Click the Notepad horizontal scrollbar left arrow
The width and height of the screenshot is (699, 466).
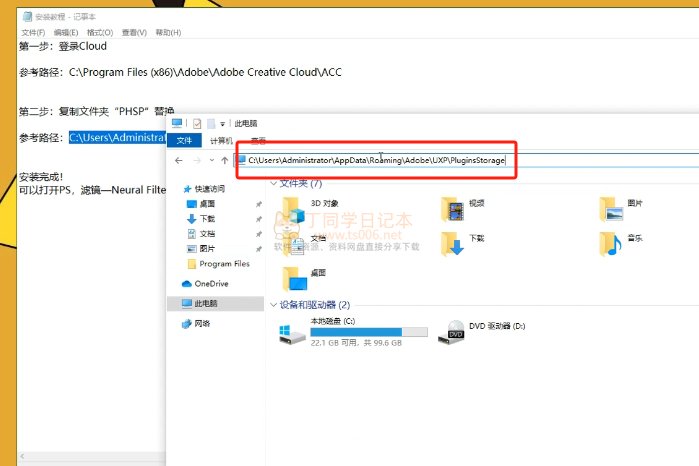[x=22, y=456]
